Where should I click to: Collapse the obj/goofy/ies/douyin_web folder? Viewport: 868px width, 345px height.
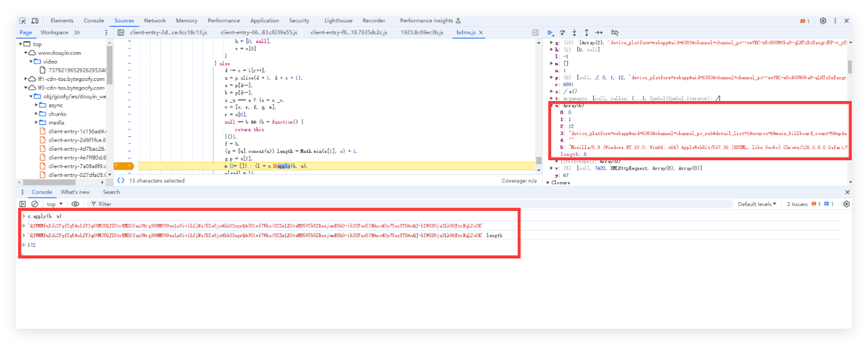coord(31,97)
